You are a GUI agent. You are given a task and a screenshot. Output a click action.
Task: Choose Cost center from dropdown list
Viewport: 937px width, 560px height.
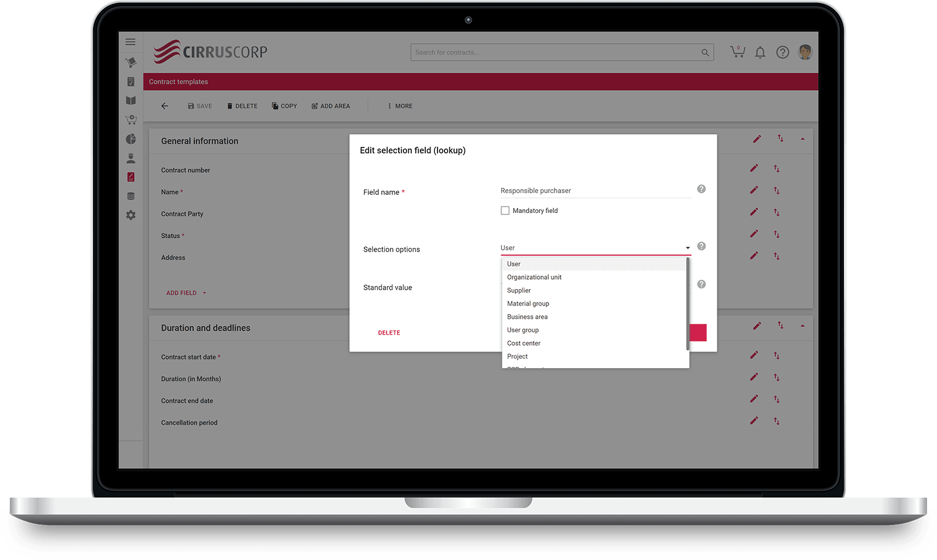tap(524, 343)
